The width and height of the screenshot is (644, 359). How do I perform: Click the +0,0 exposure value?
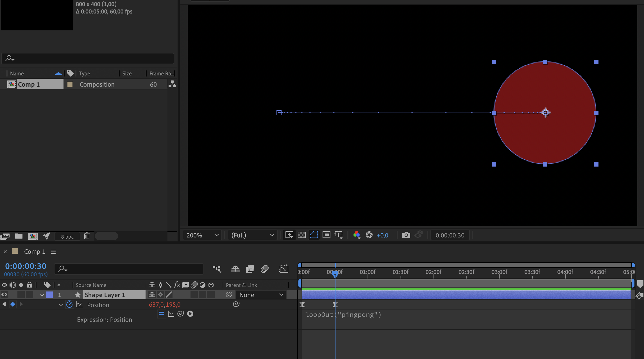point(382,235)
